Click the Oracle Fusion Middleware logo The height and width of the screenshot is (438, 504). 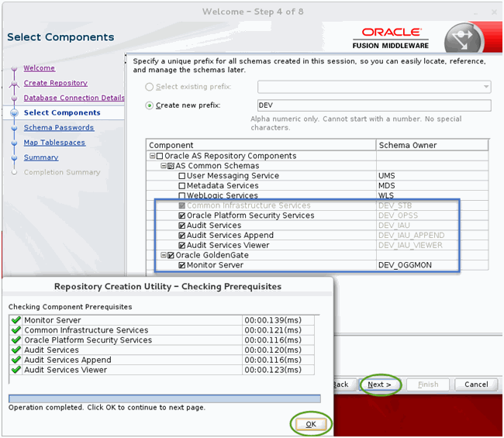(391, 38)
